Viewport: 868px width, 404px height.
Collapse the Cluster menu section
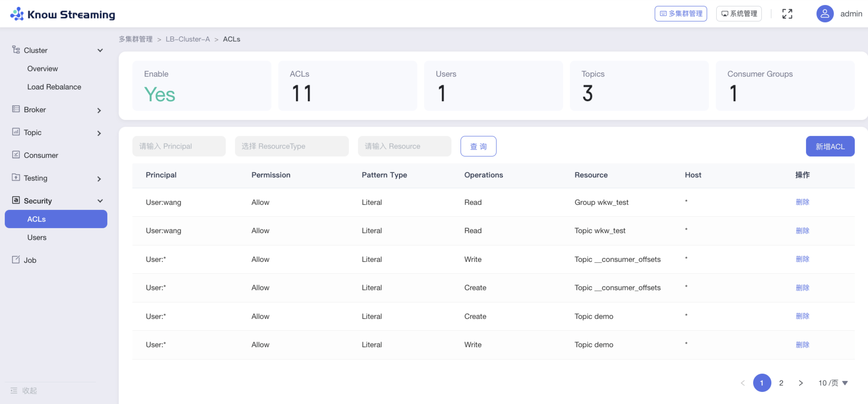click(100, 50)
